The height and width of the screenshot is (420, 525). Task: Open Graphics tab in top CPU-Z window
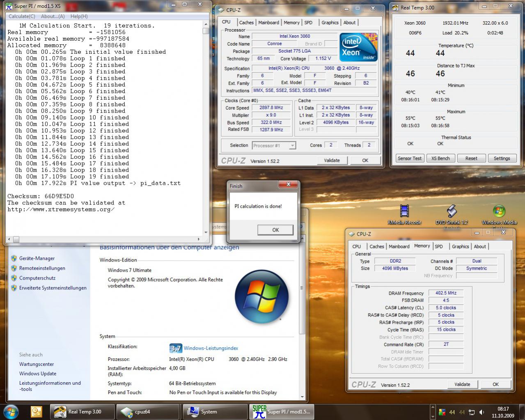330,23
